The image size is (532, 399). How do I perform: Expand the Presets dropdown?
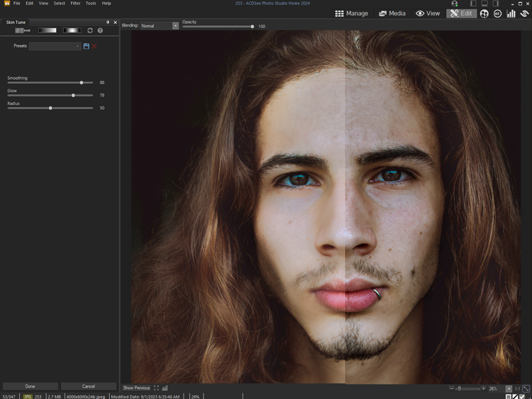78,47
